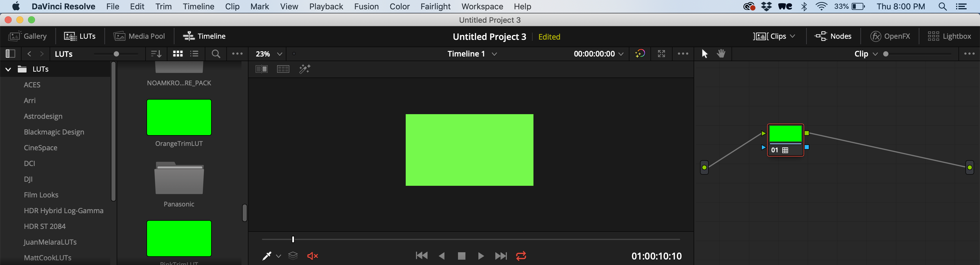Screen dimensions: 980x265
Task: Open the LUT sort order menu
Action: [156, 54]
